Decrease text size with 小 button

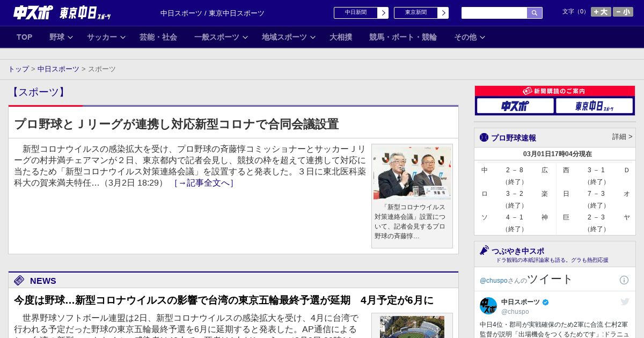click(x=623, y=12)
